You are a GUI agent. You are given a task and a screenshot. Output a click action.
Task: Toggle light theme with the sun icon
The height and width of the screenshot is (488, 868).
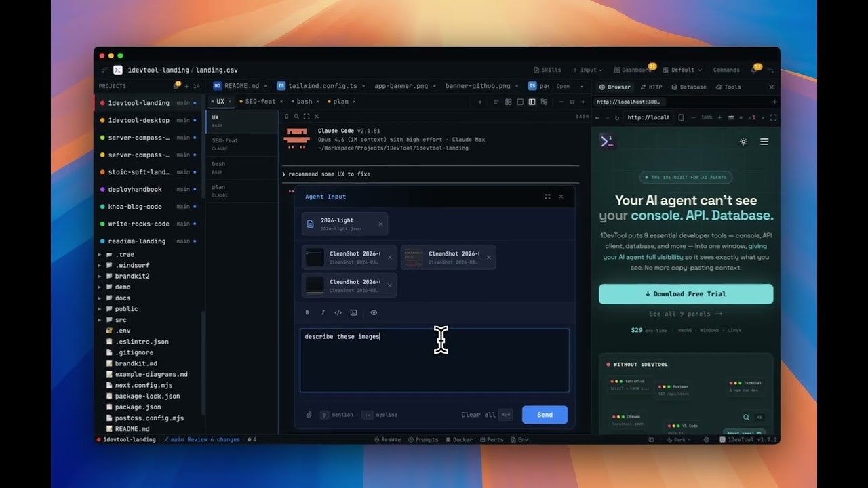743,142
